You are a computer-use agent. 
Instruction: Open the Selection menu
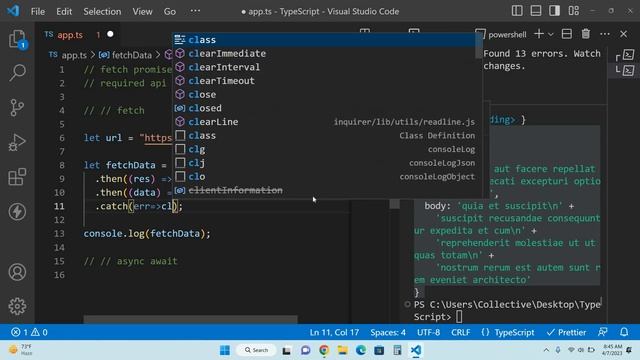(102, 11)
